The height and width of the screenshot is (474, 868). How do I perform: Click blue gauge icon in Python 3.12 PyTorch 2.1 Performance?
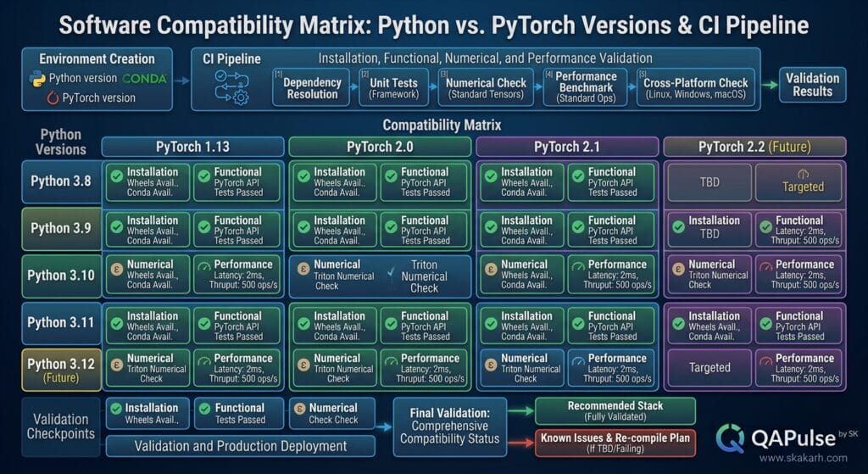pyautogui.click(x=578, y=362)
